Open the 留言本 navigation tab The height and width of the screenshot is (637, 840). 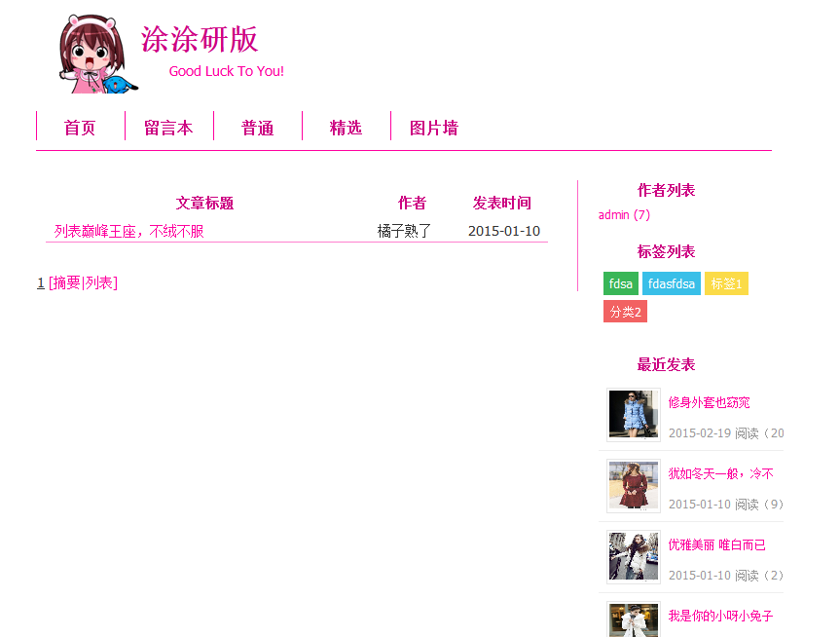click(x=168, y=129)
